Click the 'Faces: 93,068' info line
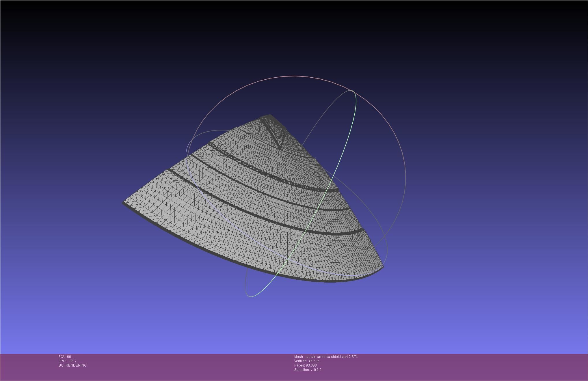 click(x=305, y=365)
